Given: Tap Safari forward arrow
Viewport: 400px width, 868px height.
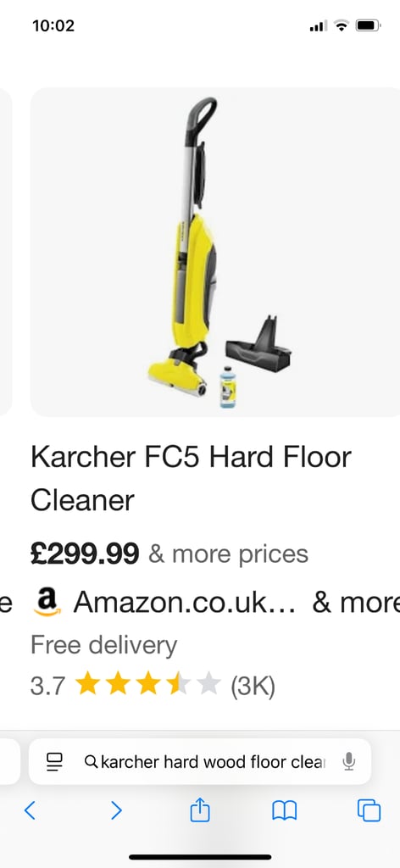Looking at the screenshot, I should [x=115, y=810].
